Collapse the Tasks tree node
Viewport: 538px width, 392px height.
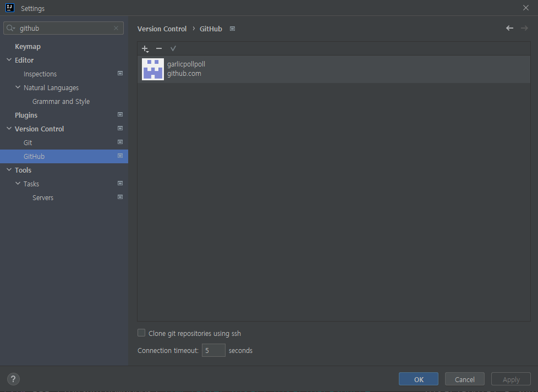point(18,183)
